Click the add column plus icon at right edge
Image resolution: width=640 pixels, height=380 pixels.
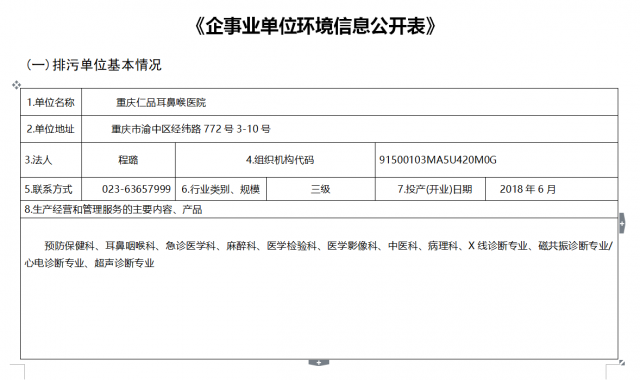pos(622,223)
